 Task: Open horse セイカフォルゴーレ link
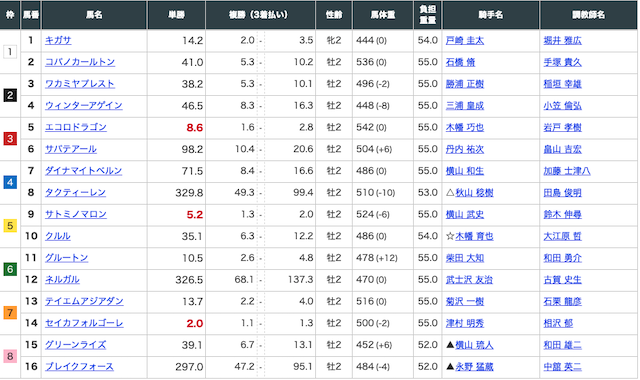point(84,323)
